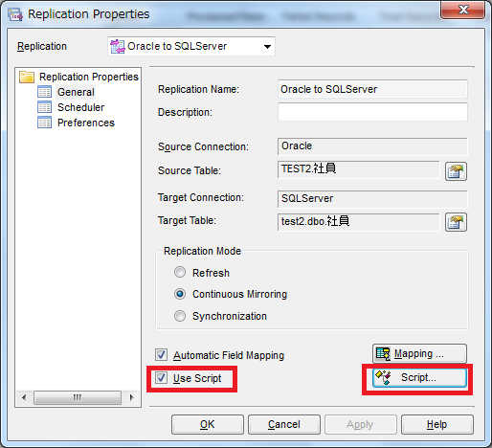This screenshot has height=448, width=492.
Task: Select the Refresh replication mode
Action: [x=180, y=272]
